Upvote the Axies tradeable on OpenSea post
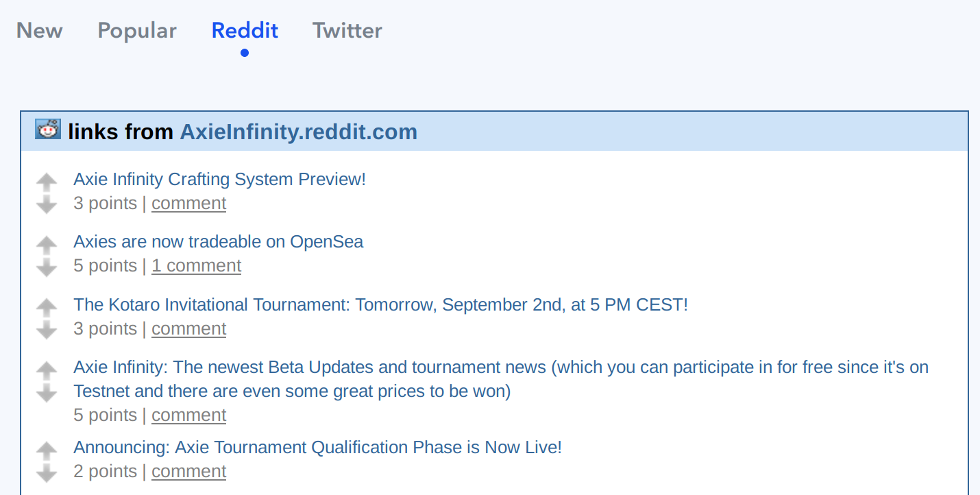Image resolution: width=980 pixels, height=495 pixels. [x=47, y=245]
